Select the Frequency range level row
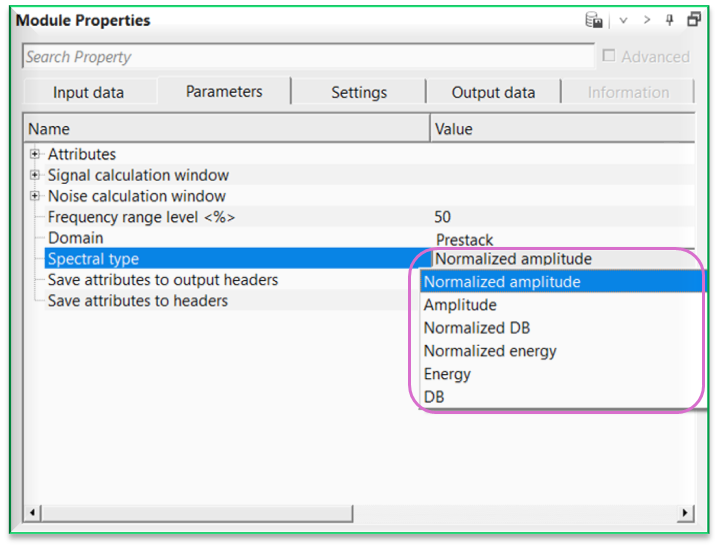Image resolution: width=719 pixels, height=548 pixels. click(x=141, y=217)
